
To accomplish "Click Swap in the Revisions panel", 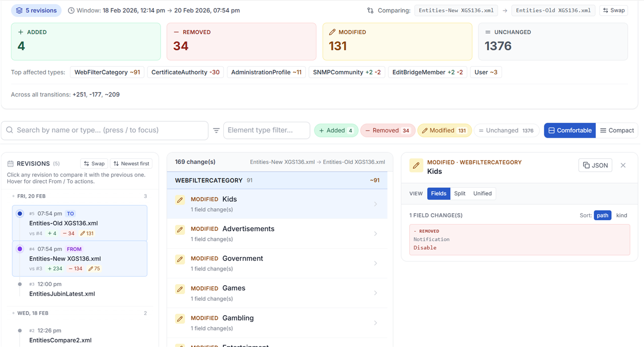I will click(x=94, y=164).
